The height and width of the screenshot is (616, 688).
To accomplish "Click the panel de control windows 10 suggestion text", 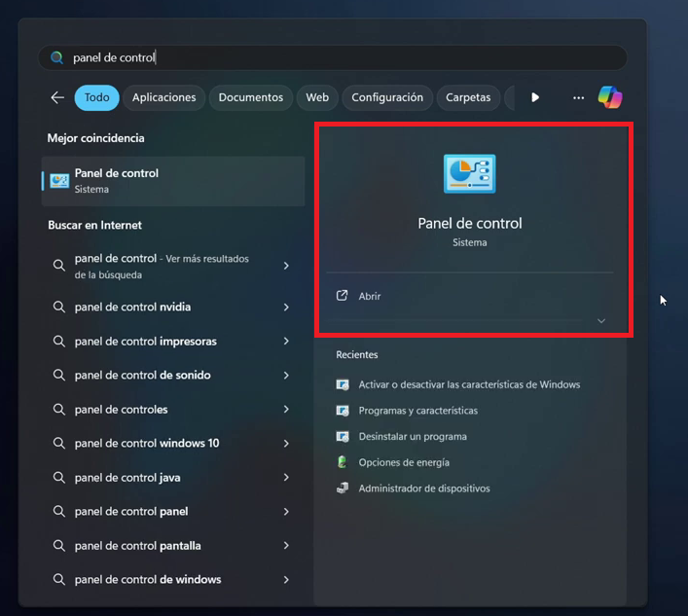I will (x=147, y=443).
